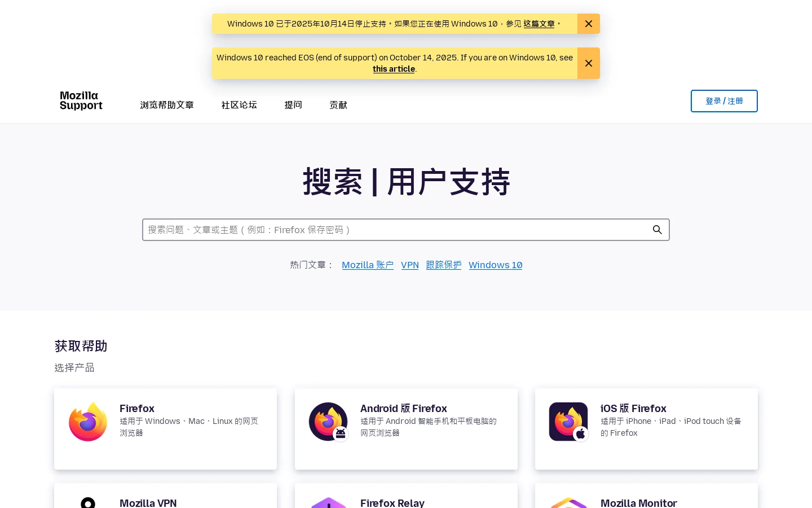Image resolution: width=812 pixels, height=508 pixels.
Task: Open the Mozilla Monitor title link
Action: pyautogui.click(x=639, y=502)
